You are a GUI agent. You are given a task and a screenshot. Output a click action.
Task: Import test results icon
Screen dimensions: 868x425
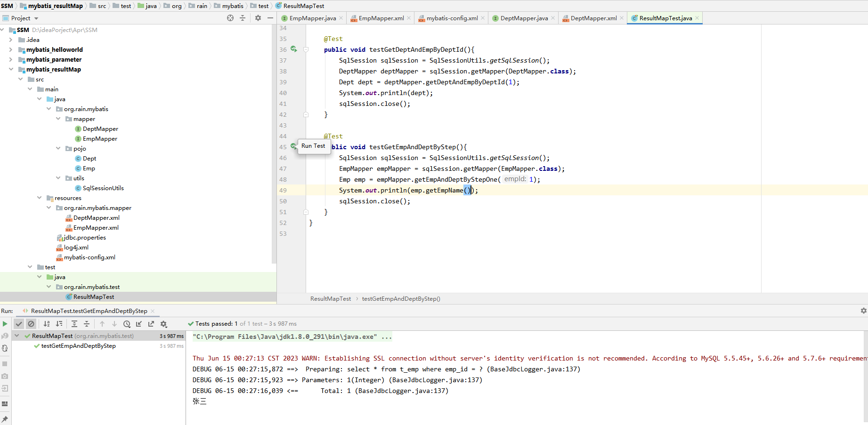click(139, 324)
